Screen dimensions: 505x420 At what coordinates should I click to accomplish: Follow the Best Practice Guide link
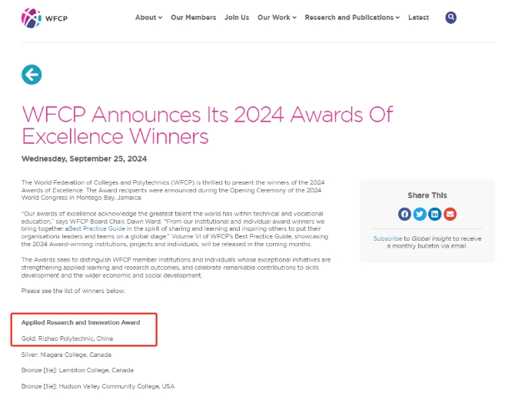97,229
